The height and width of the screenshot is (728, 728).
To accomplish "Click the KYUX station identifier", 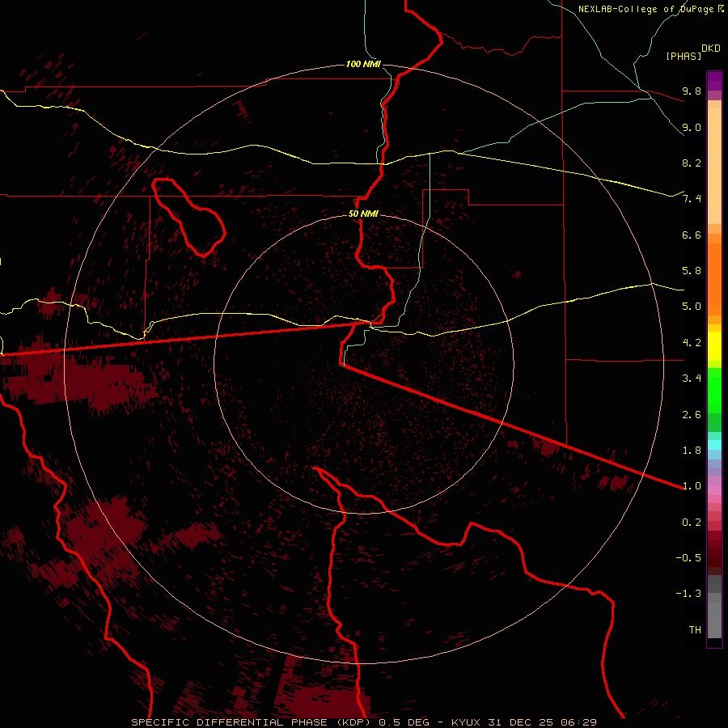I will (x=467, y=722).
